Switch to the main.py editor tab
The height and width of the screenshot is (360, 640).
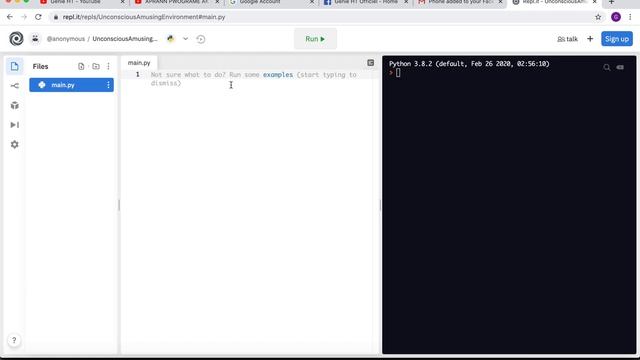click(139, 63)
